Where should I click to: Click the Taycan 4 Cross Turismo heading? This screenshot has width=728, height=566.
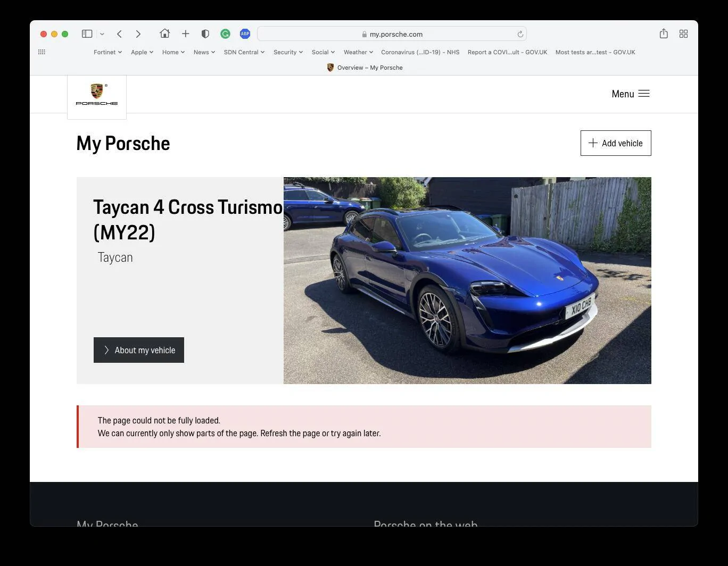click(187, 219)
